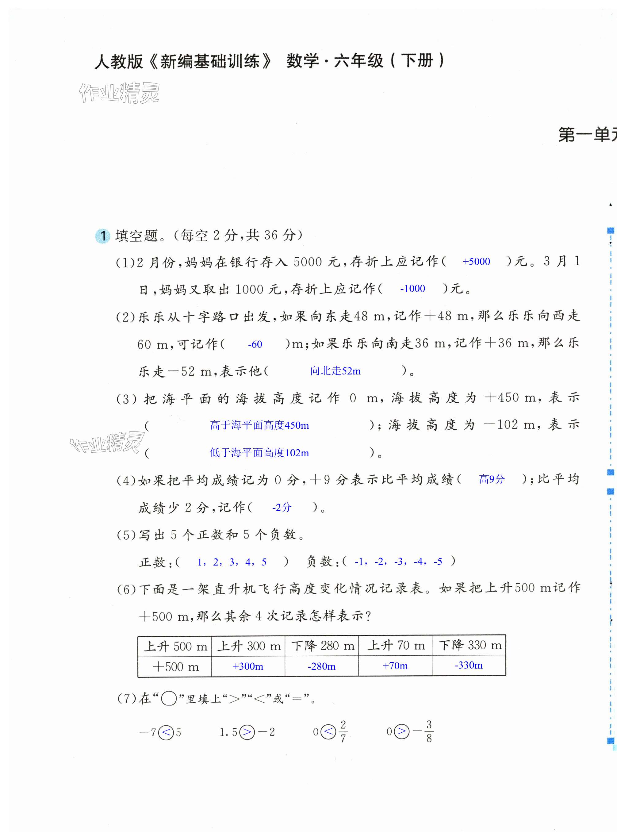Click the 下降 330 m table header cell

pos(469,645)
